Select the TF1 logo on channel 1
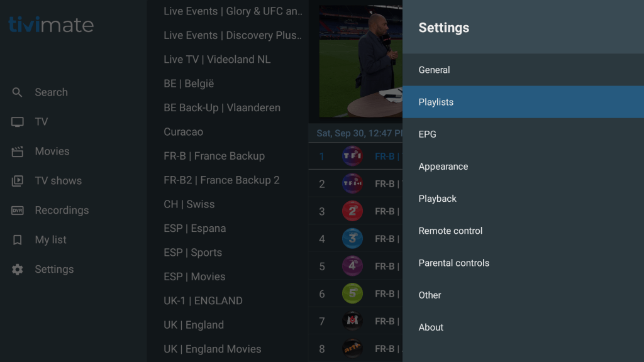 pos(352,156)
